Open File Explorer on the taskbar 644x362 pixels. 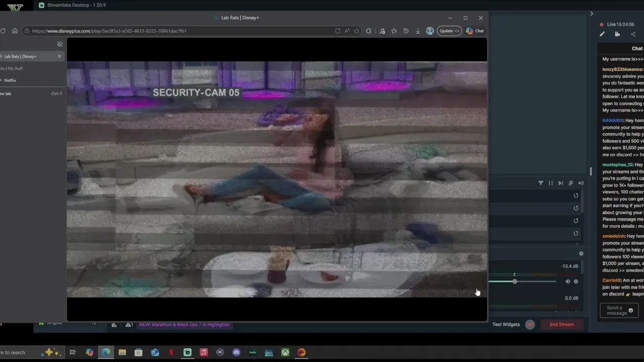[122, 352]
